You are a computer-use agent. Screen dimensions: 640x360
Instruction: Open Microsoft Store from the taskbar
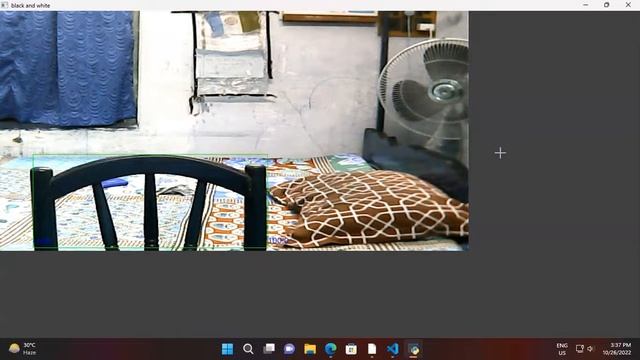(x=351, y=349)
